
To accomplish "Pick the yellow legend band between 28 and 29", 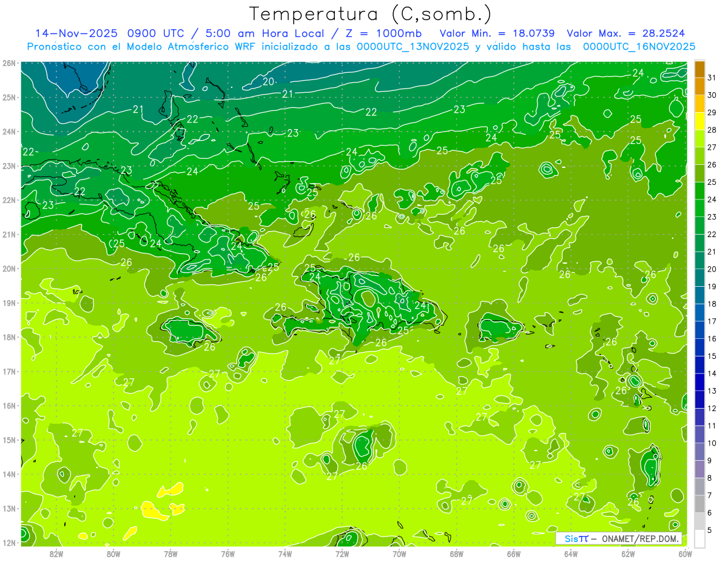I will [699, 122].
